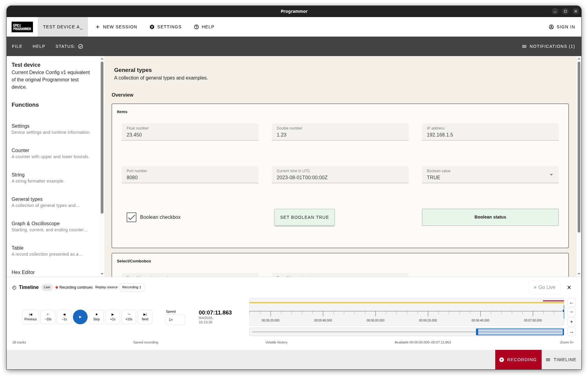Toggle the Boolean checkbox
The image size is (588, 377).
coord(132,217)
